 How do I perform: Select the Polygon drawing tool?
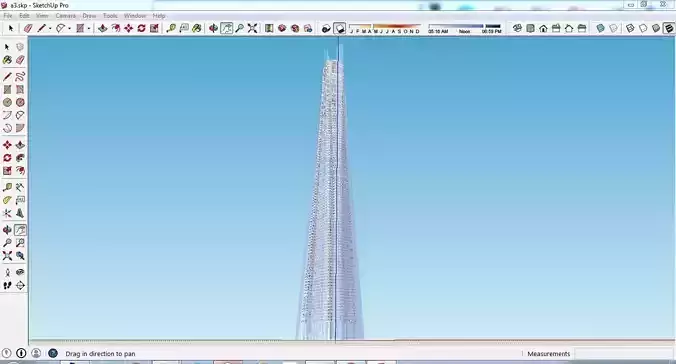click(20, 102)
